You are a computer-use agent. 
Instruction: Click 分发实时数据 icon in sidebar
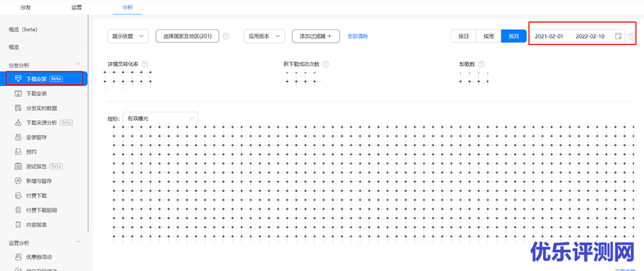pyautogui.click(x=18, y=109)
